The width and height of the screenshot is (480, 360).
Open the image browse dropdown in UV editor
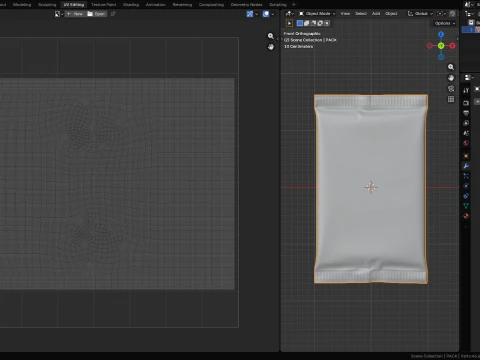(x=59, y=14)
